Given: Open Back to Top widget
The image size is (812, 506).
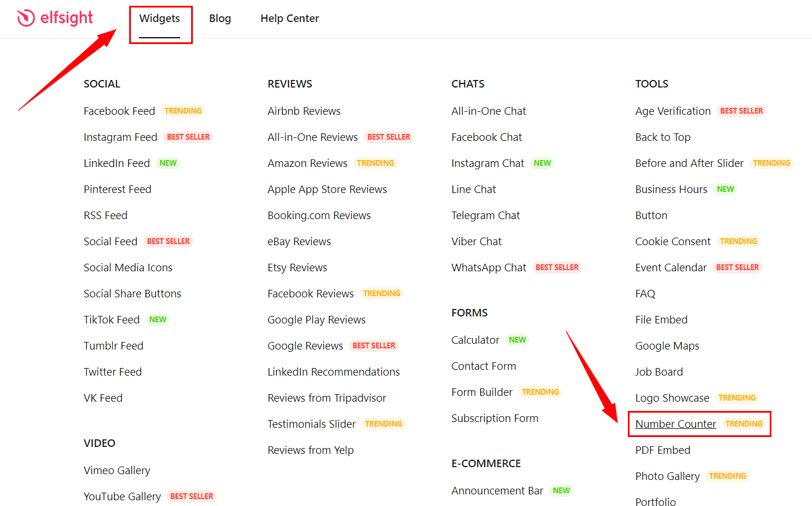Looking at the screenshot, I should pos(663,137).
